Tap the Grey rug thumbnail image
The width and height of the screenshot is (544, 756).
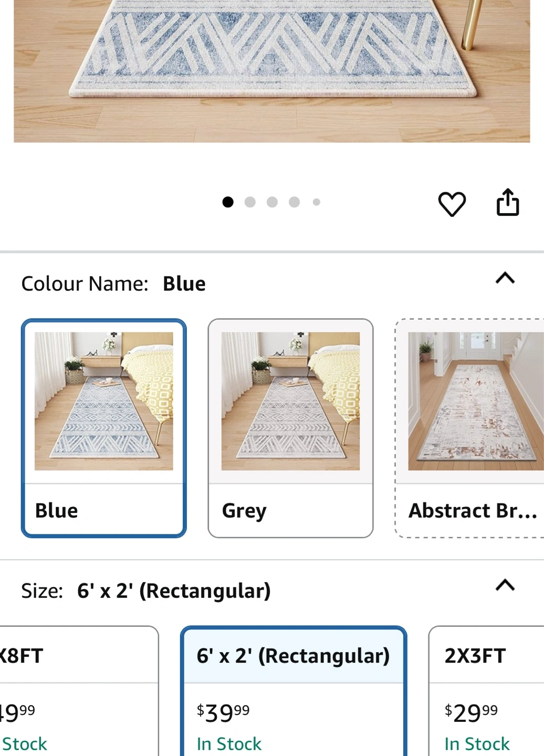[x=290, y=401]
